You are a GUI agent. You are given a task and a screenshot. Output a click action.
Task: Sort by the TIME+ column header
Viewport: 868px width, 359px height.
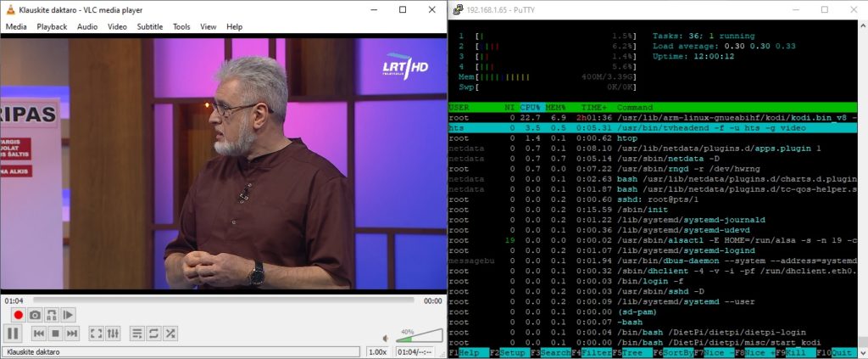595,108
